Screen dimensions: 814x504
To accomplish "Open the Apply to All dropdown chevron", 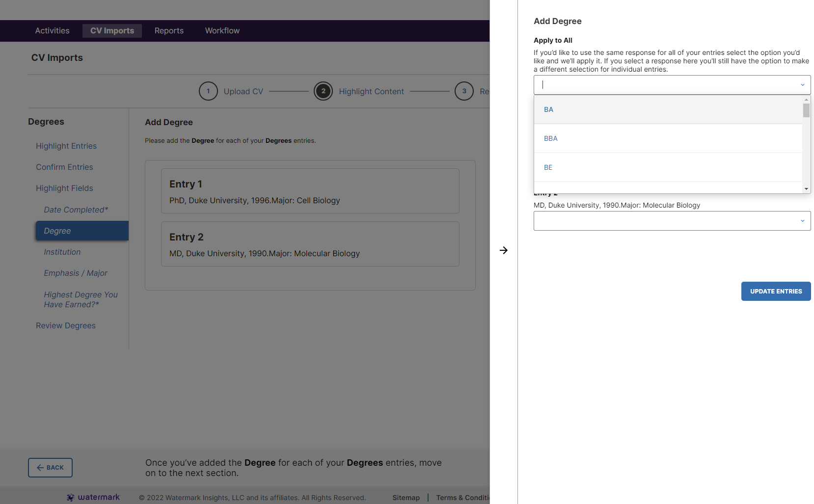I will [803, 84].
